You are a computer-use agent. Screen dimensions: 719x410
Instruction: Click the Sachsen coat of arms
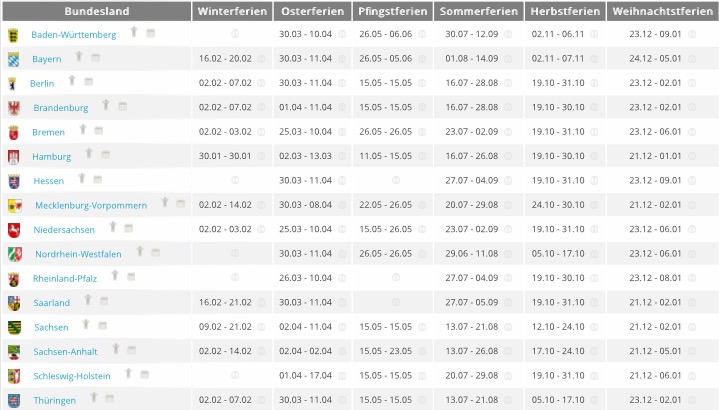14,327
